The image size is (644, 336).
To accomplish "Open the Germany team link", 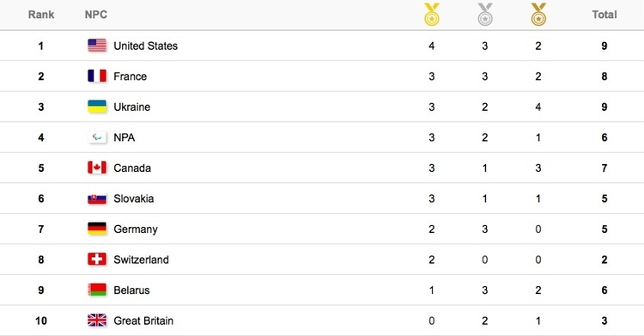I will coord(136,229).
